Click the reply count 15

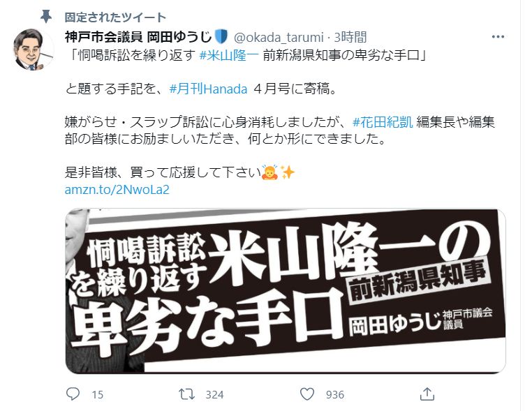coord(97,395)
